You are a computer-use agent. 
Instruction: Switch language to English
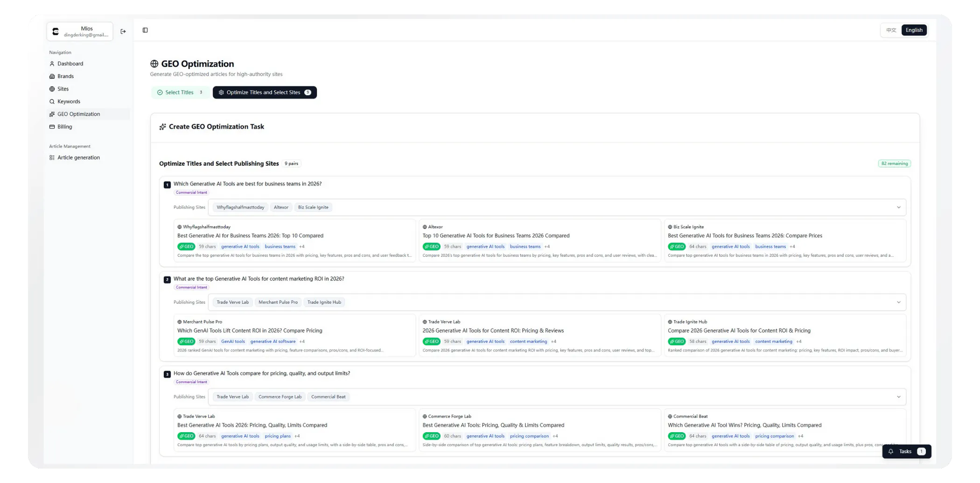914,30
